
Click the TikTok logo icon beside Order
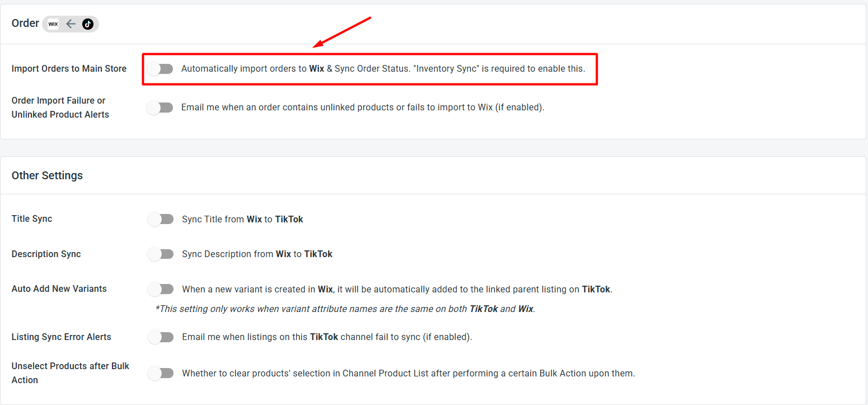[88, 24]
